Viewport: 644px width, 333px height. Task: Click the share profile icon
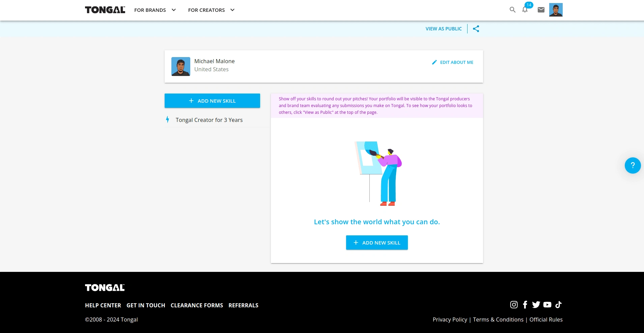476,29
